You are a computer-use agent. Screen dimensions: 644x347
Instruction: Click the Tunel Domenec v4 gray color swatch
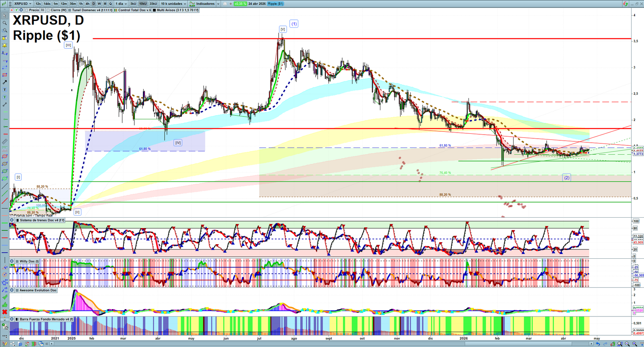[x=70, y=10]
